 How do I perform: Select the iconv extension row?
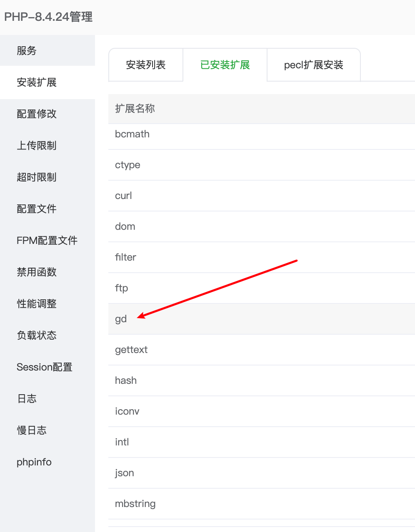point(262,411)
